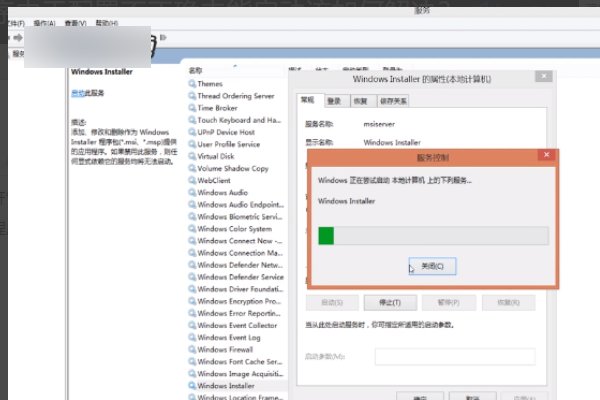Select User Profile Service row text
Viewport: 600px width, 400px height.
point(228,144)
